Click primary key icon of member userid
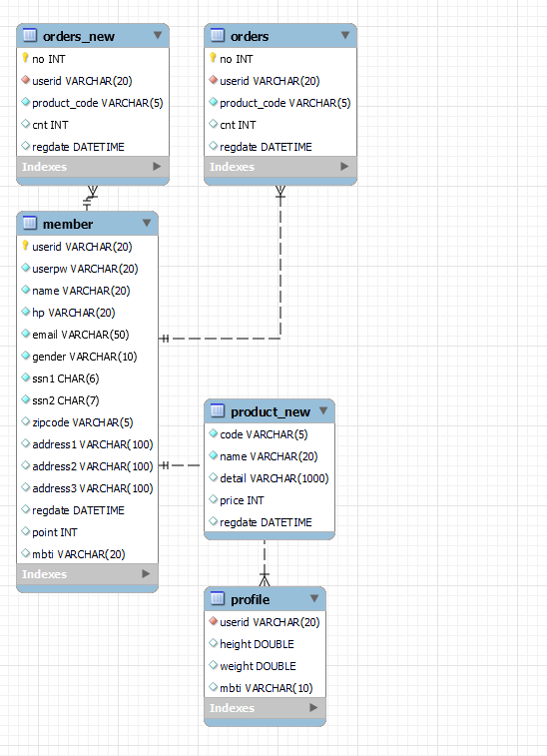The image size is (547, 756). tap(25, 246)
